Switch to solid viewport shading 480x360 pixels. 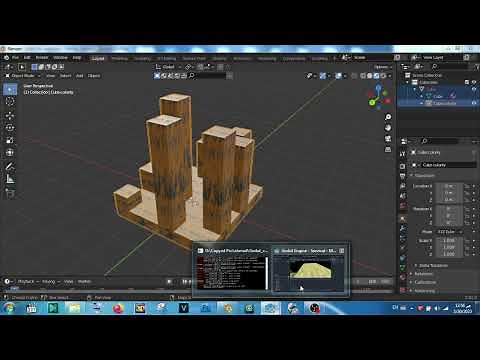(x=370, y=76)
